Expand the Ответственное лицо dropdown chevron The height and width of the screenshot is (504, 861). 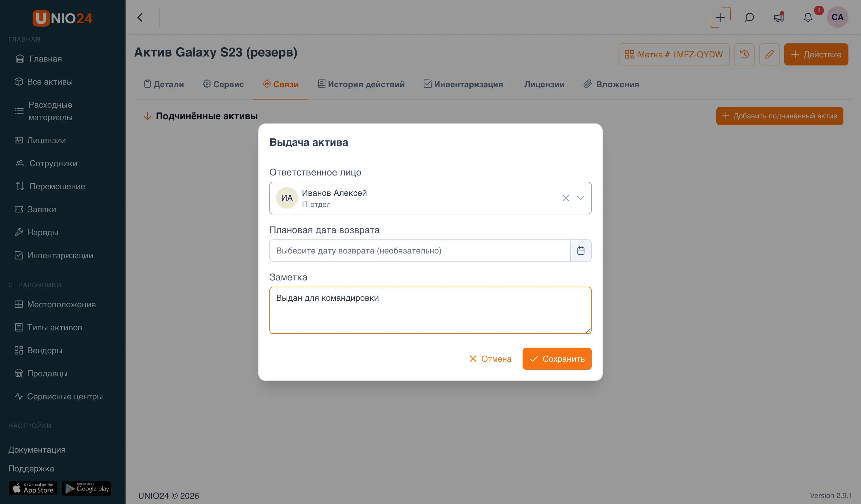tap(581, 198)
